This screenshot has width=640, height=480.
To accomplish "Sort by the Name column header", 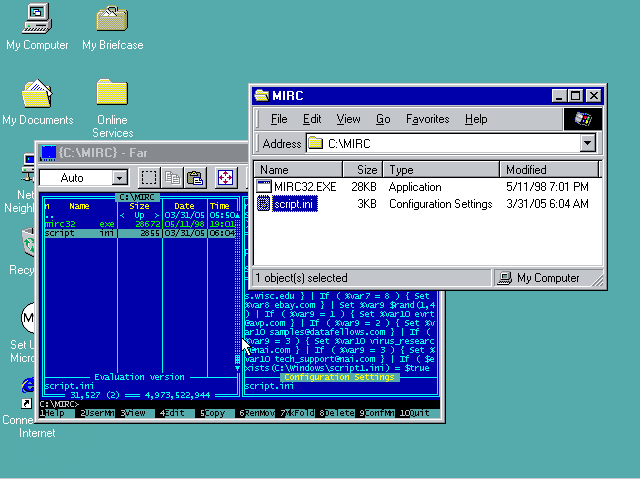I will (x=298, y=169).
